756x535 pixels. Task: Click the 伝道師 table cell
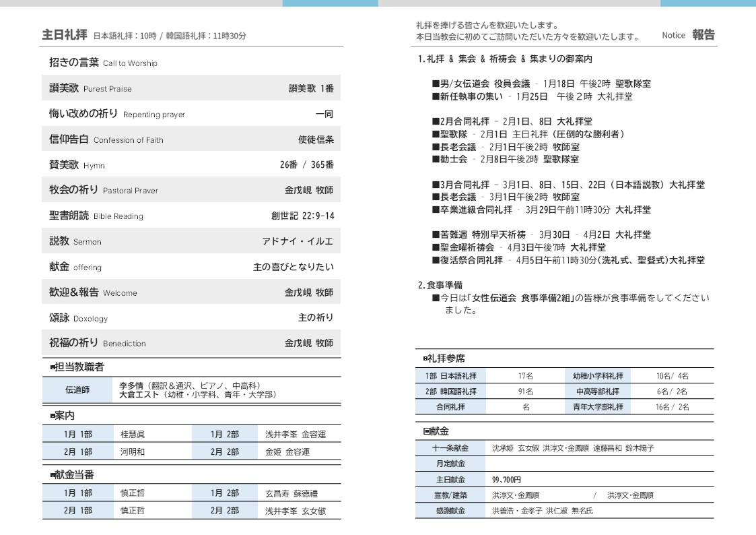click(x=77, y=389)
